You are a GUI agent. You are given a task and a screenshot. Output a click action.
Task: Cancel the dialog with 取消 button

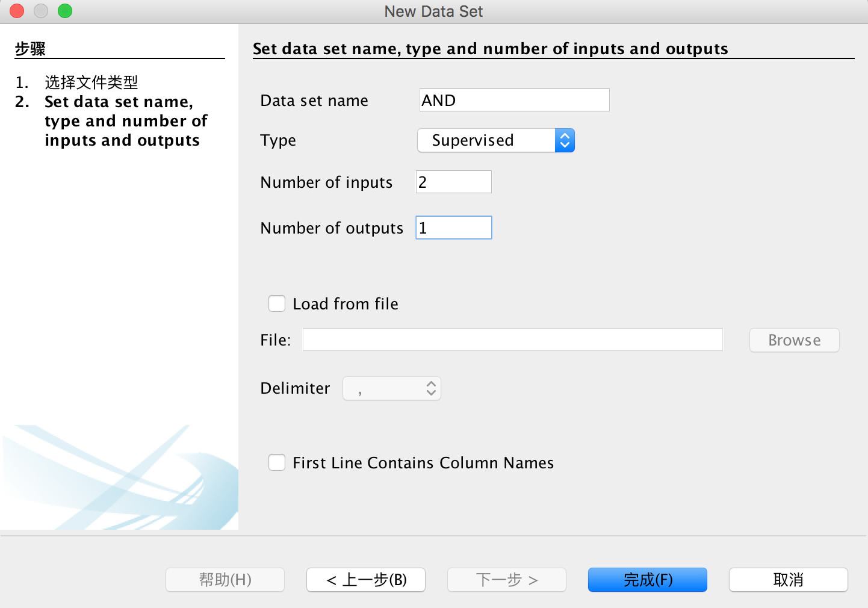pos(789,580)
